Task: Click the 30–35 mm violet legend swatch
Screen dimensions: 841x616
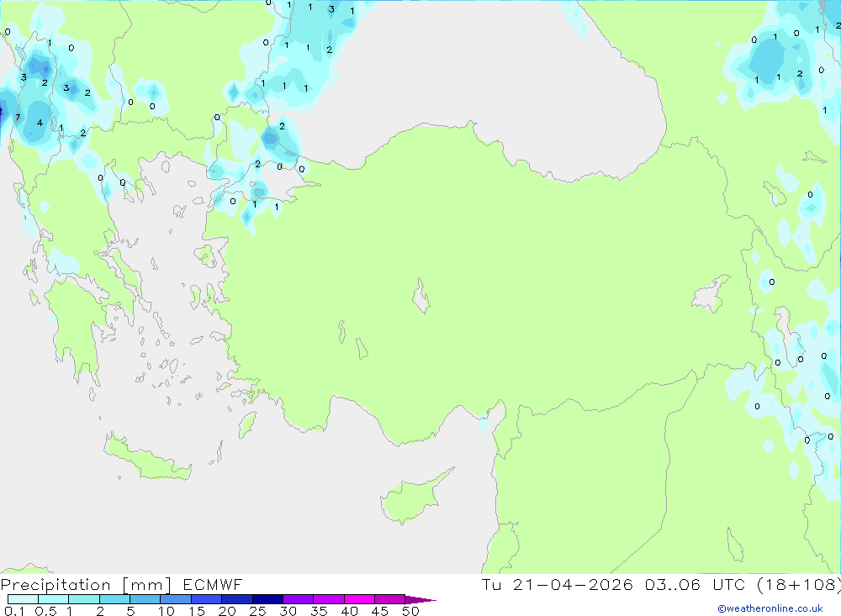Action: pyautogui.click(x=299, y=599)
